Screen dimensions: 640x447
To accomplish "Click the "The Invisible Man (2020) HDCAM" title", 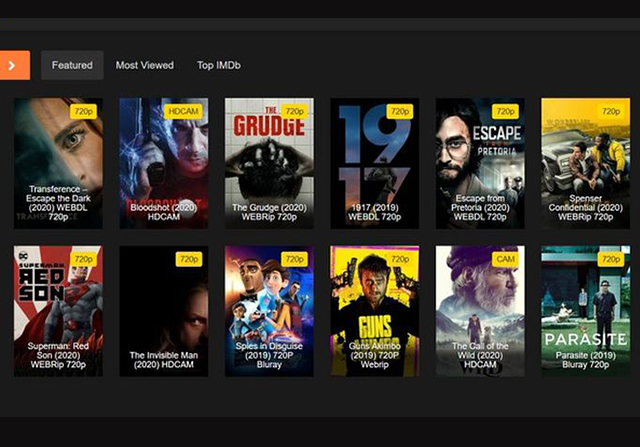I will pyautogui.click(x=164, y=360).
